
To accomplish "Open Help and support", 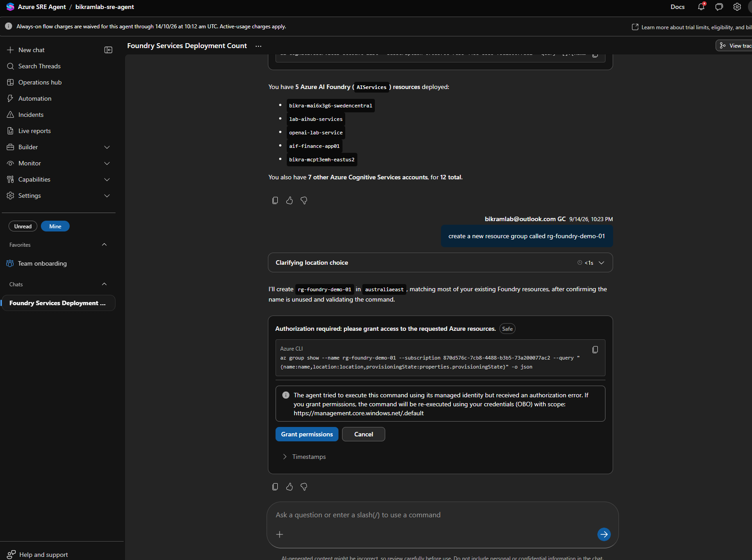I will [38, 555].
